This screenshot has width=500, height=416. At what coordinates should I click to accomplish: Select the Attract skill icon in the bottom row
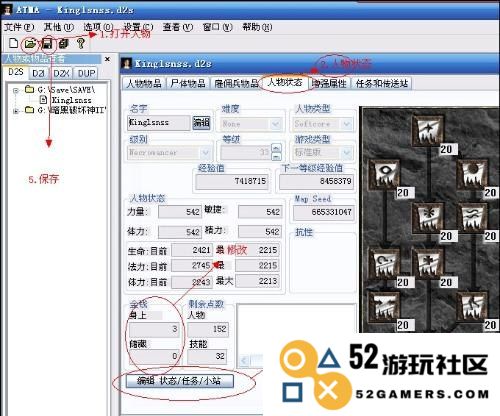[x=385, y=307]
